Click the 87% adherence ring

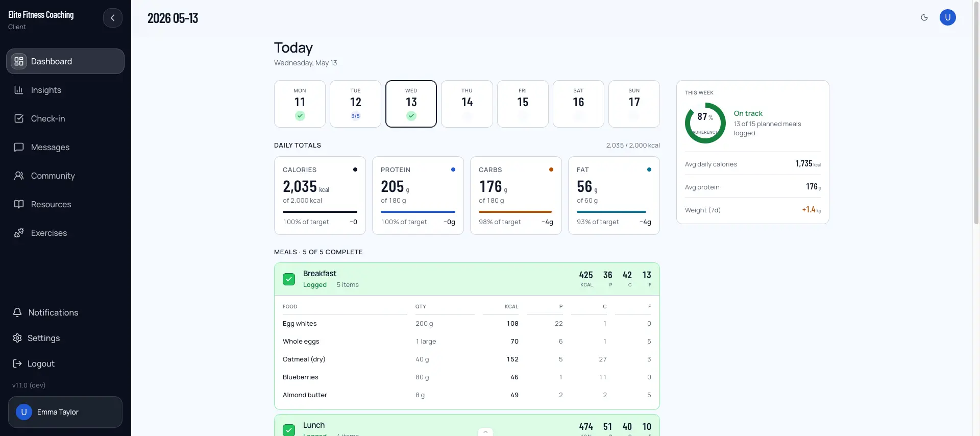point(705,123)
